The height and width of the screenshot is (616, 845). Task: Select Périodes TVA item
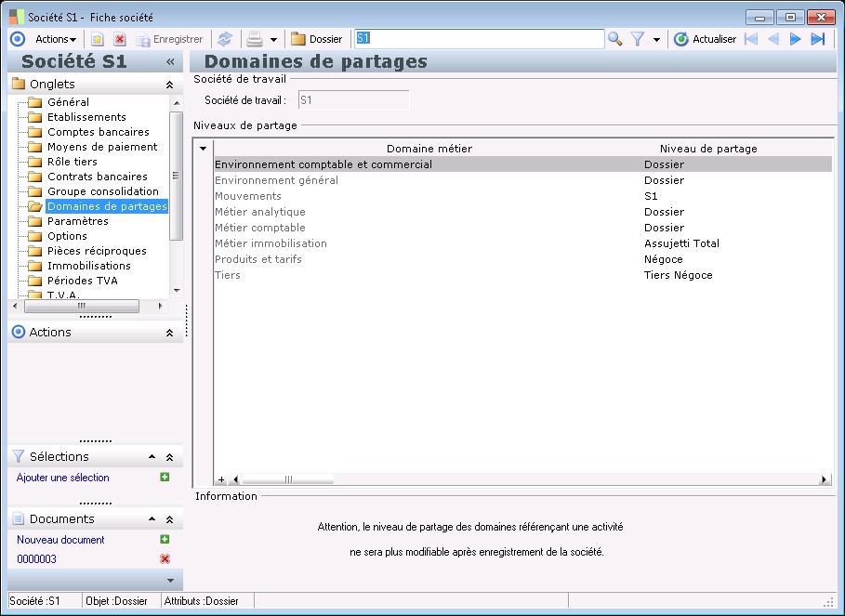click(x=82, y=281)
